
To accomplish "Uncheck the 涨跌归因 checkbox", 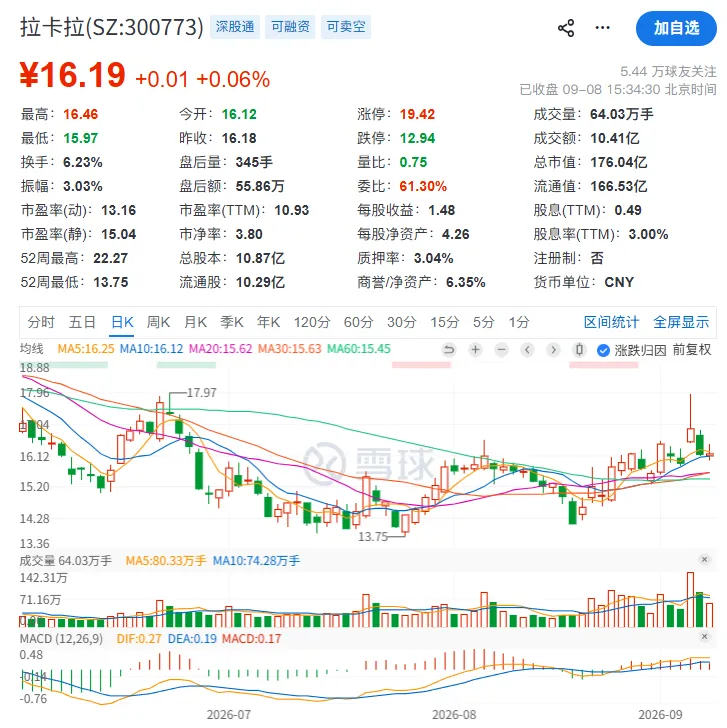I will (x=603, y=350).
